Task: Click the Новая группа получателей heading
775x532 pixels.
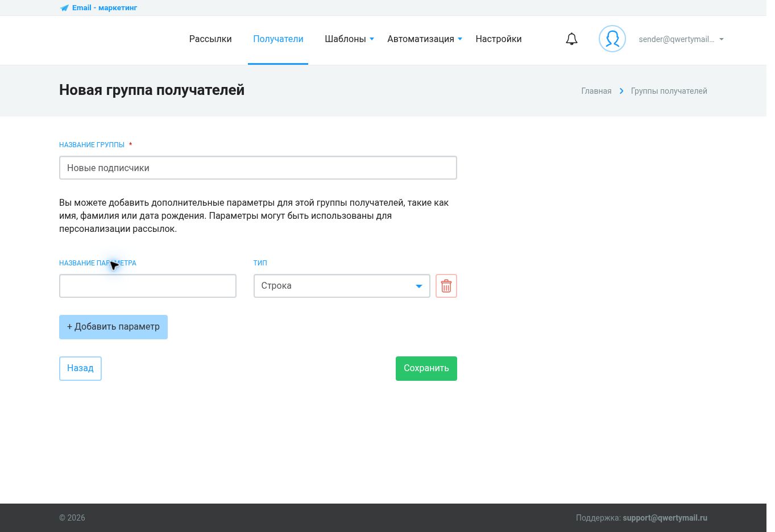Action: (152, 90)
